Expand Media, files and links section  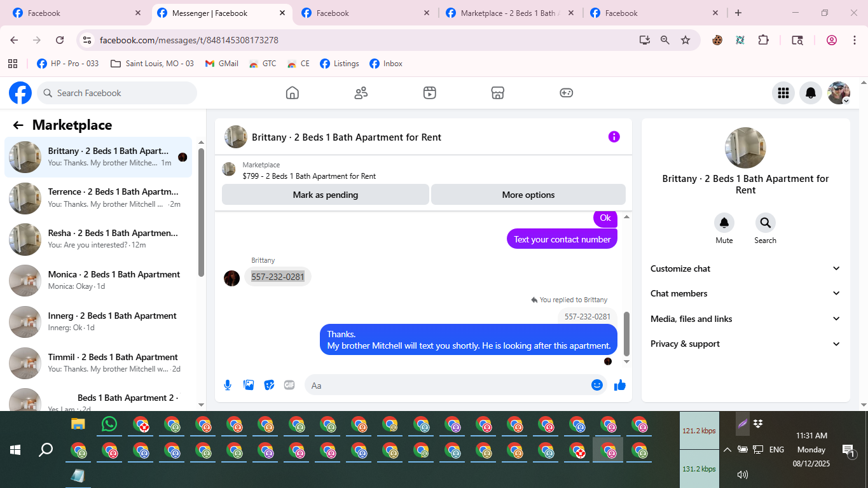click(746, 319)
